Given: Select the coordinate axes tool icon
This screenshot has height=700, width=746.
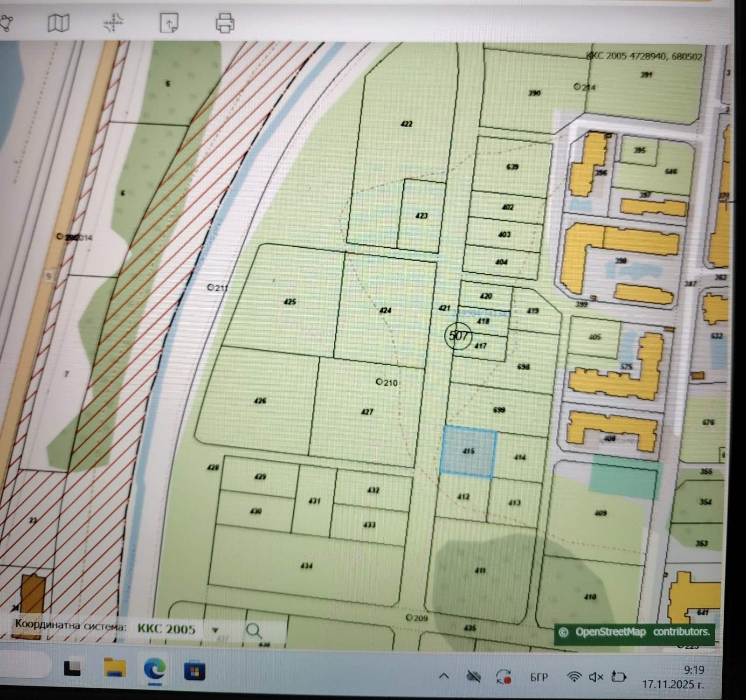Looking at the screenshot, I should [x=113, y=22].
